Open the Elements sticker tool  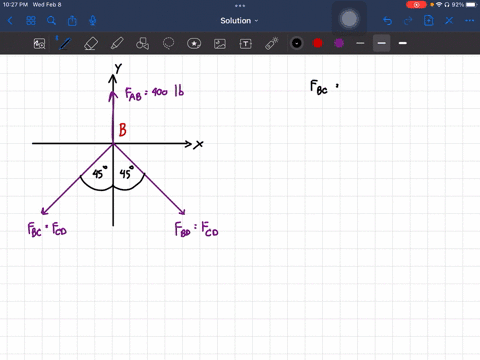coord(194,43)
